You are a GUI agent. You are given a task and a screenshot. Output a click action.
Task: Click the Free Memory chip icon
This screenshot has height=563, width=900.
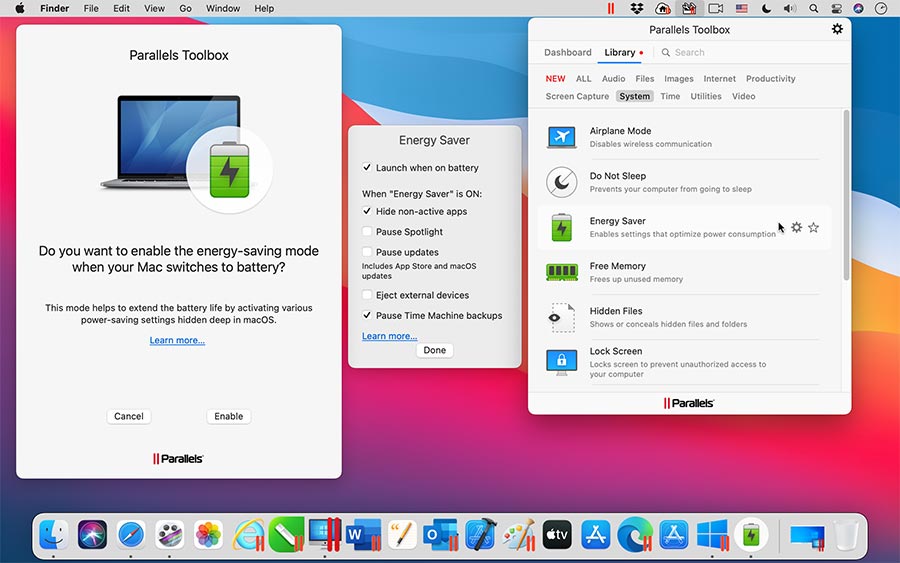point(562,272)
